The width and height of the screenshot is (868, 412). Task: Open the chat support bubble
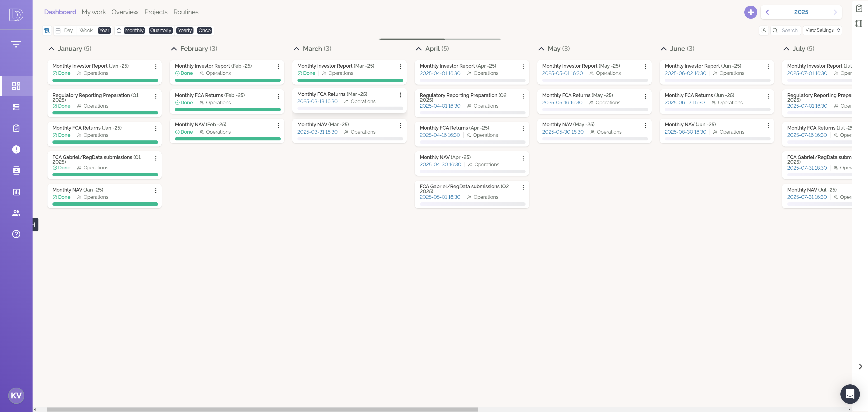tap(850, 394)
